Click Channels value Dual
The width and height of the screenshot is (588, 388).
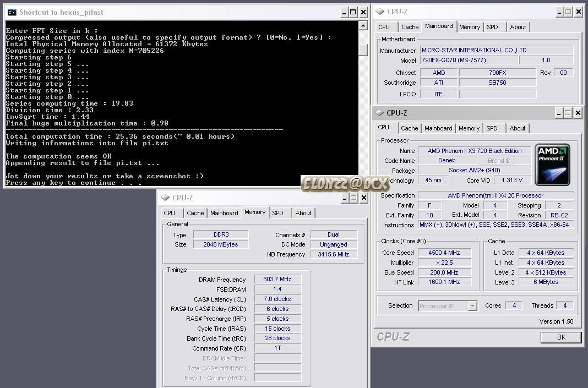pyautogui.click(x=334, y=234)
